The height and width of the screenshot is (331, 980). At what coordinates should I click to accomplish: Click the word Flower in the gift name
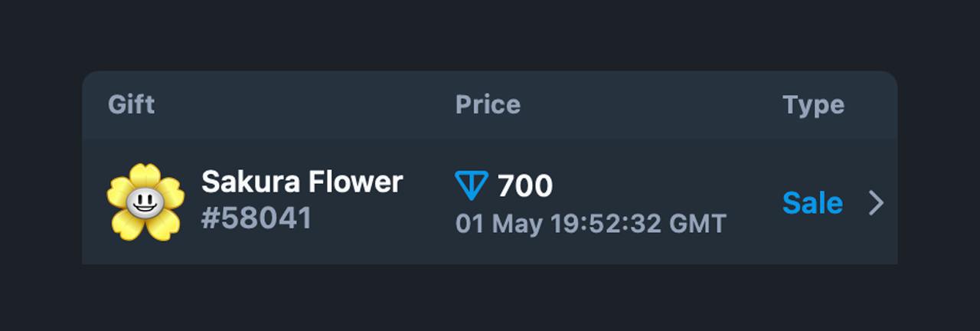[356, 182]
